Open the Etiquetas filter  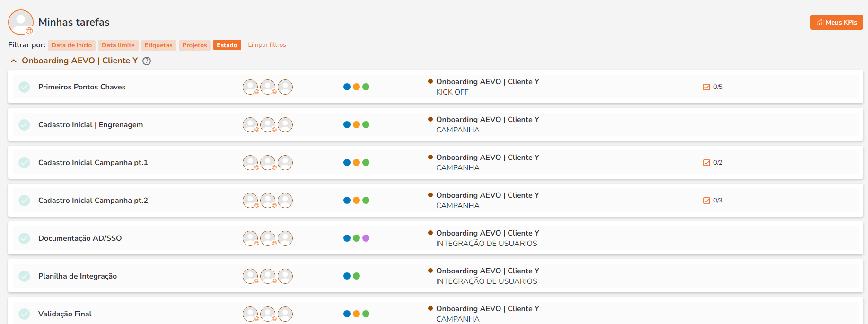pos(158,45)
